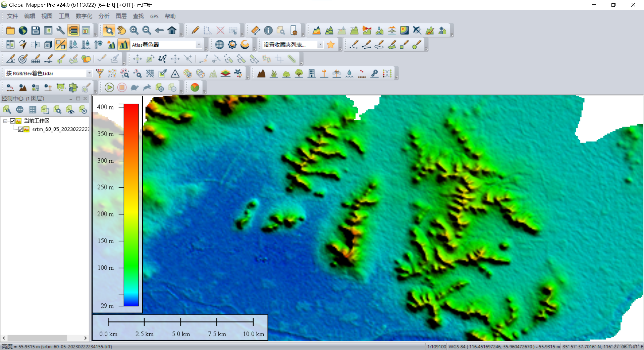The height and width of the screenshot is (350, 644).
Task: Select the digitizer pencil tool
Action: click(195, 31)
